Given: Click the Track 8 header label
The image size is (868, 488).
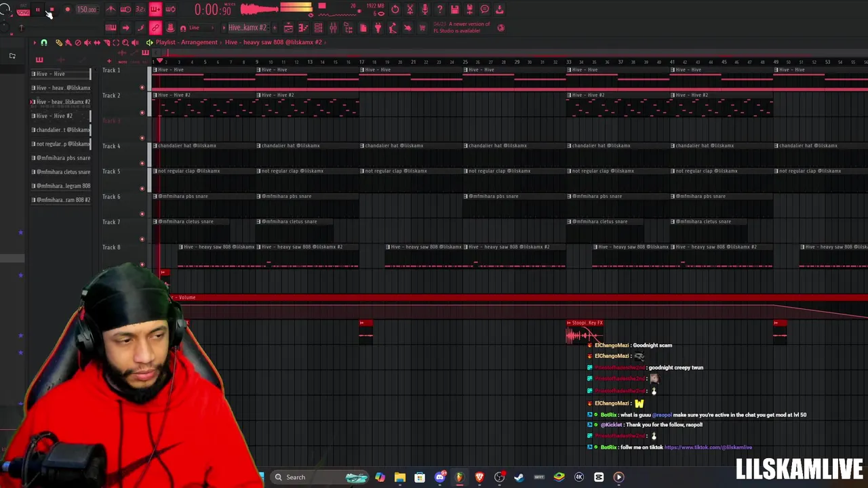Looking at the screenshot, I should [111, 247].
